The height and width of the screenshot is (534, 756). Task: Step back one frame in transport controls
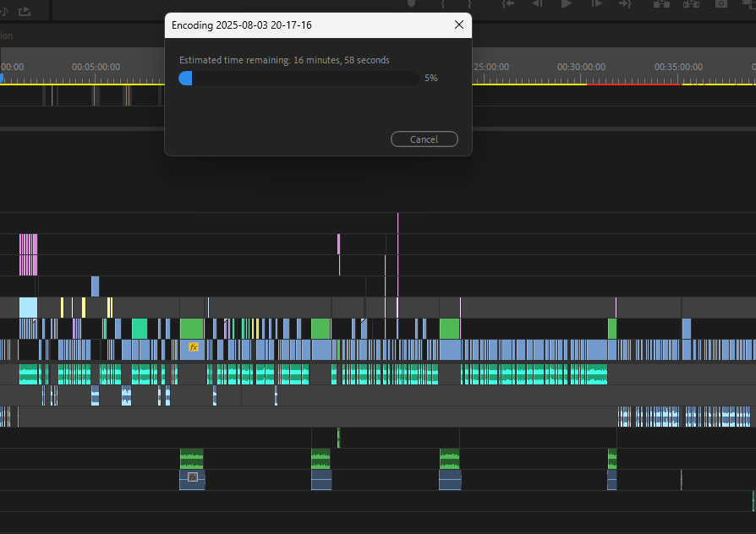[x=536, y=4]
